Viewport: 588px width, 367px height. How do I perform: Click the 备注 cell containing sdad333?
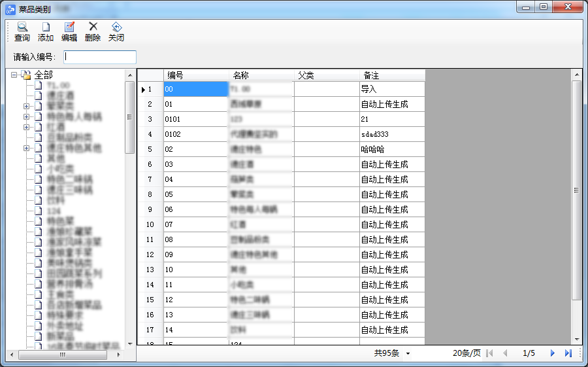(391, 134)
